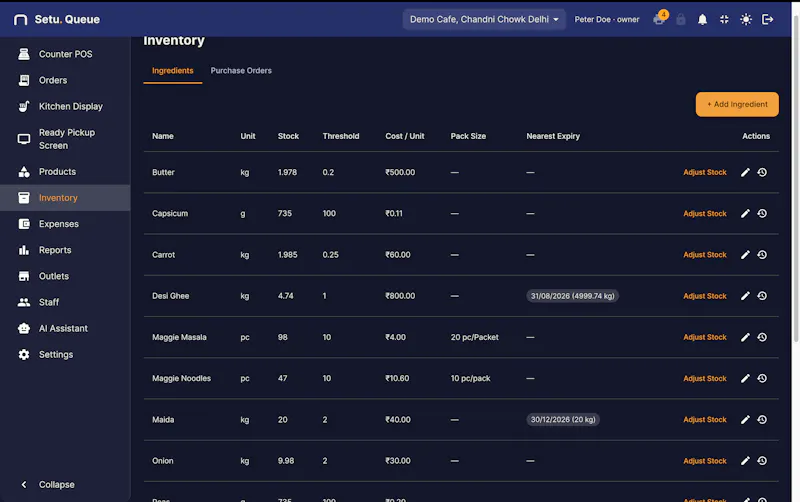The height and width of the screenshot is (502, 800).
Task: Adjust Stock for Butter
Action: click(x=705, y=172)
